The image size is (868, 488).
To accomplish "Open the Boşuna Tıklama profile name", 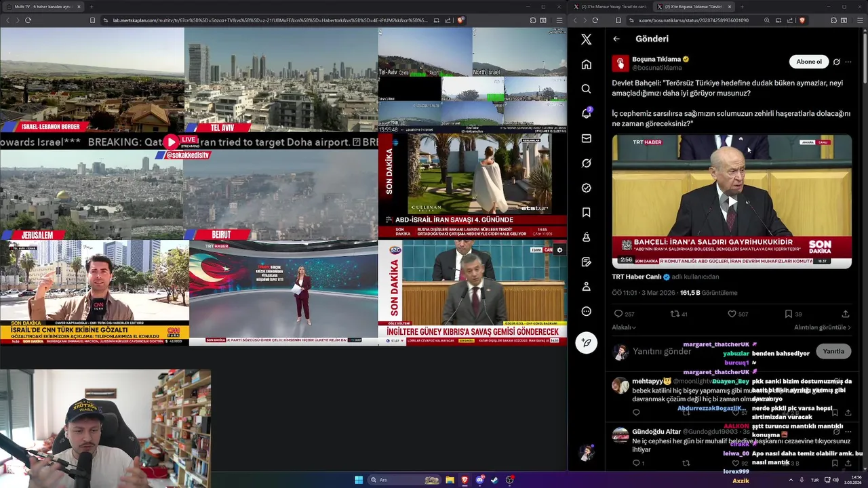I will pos(656,59).
